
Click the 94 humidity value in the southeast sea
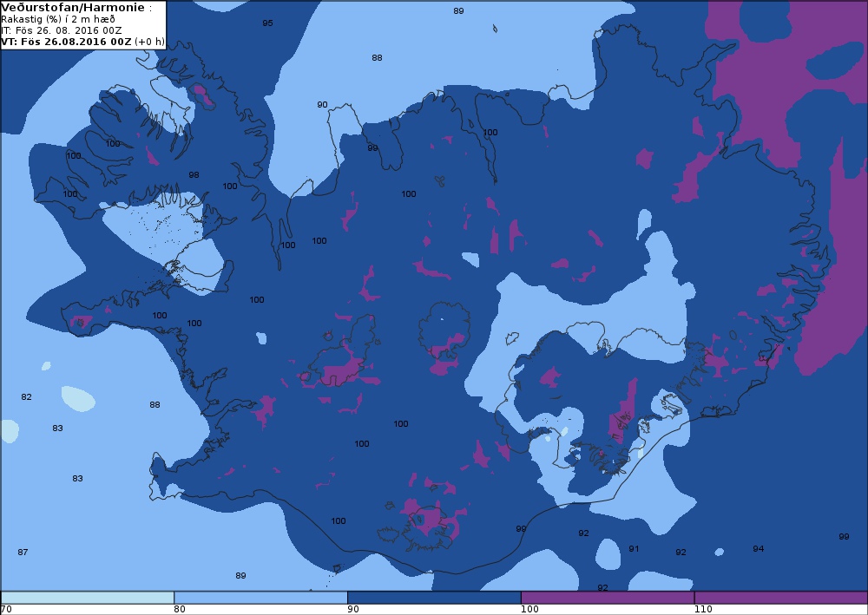759,548
